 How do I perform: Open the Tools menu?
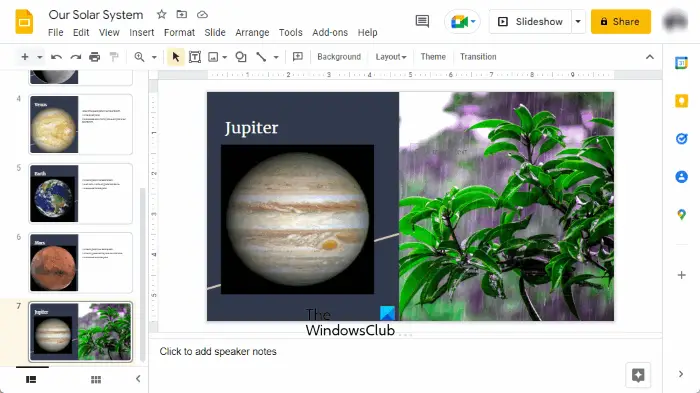click(291, 33)
